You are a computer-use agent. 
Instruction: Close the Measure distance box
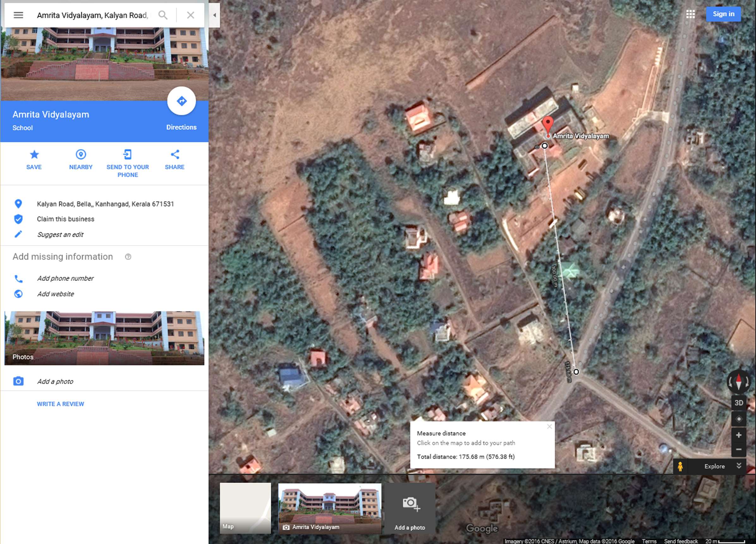[549, 426]
